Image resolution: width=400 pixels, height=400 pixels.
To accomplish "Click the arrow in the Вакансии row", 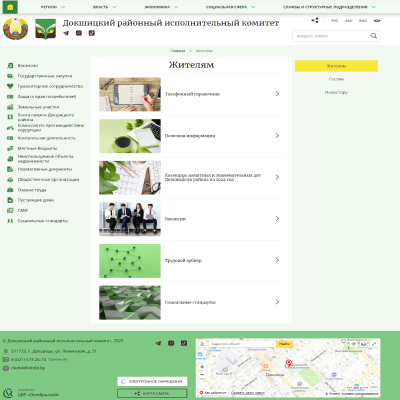I will (x=277, y=219).
